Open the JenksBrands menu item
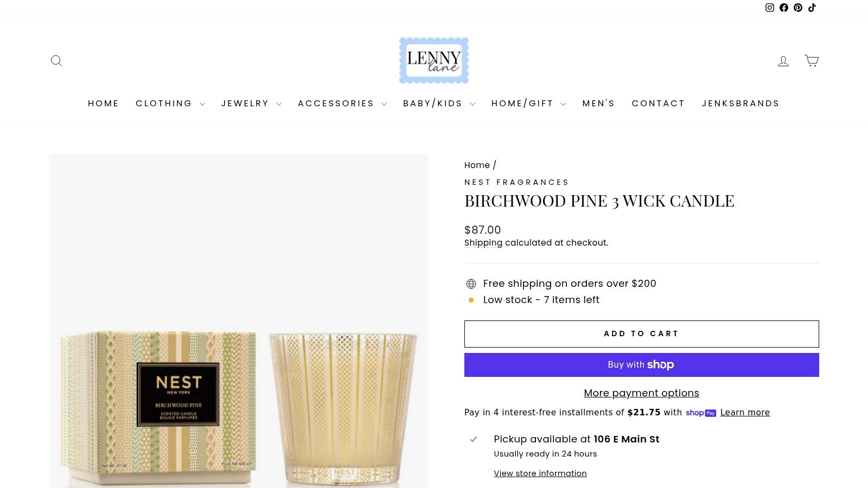Viewport: 868px width, 488px height. [741, 104]
